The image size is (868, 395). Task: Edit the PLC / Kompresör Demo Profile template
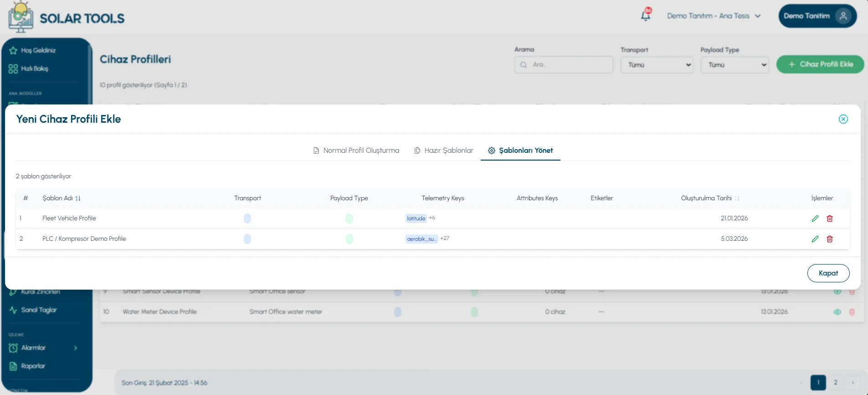815,239
